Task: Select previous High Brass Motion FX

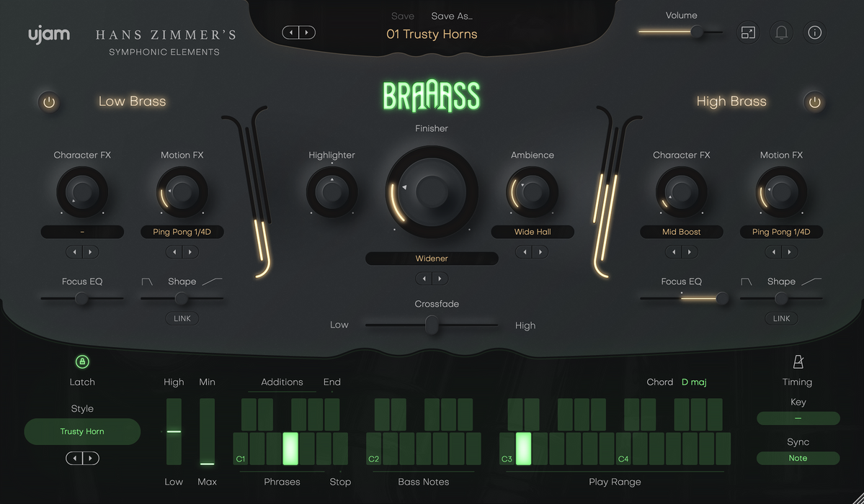Action: [774, 252]
